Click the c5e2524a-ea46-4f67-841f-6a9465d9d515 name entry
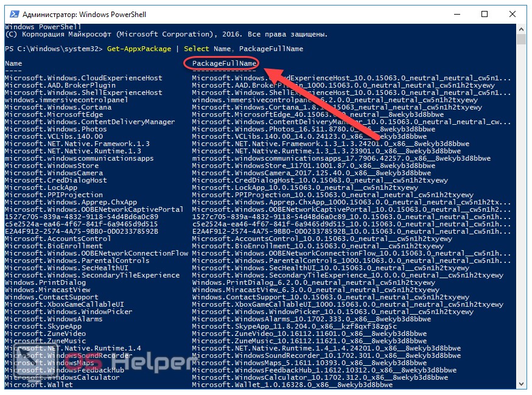The width and height of the screenshot is (532, 395). pos(82,224)
